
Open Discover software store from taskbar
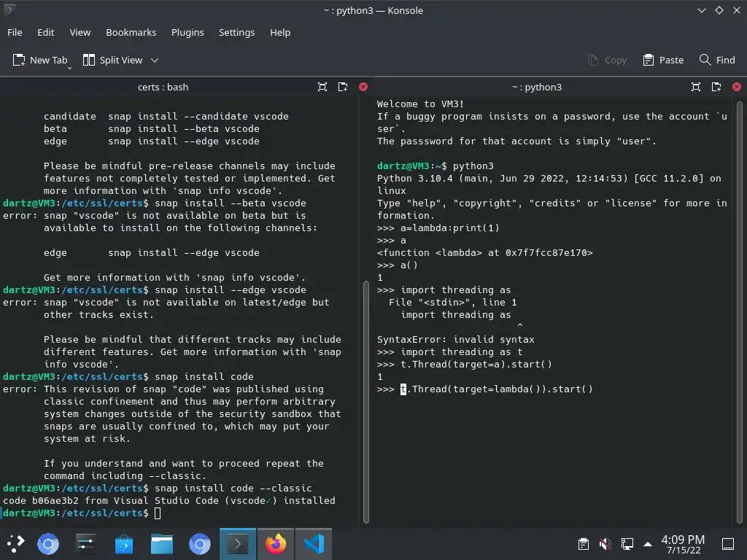click(x=124, y=544)
